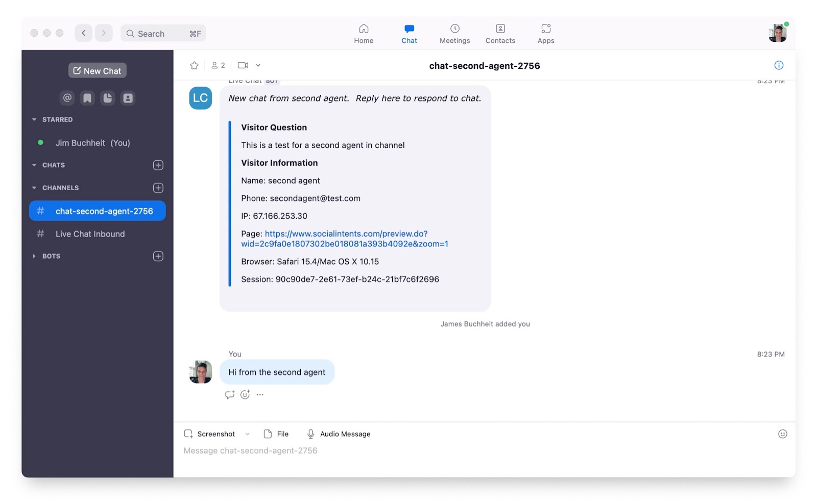Open more options for the message
Image resolution: width=817 pixels, height=504 pixels.
pos(260,395)
